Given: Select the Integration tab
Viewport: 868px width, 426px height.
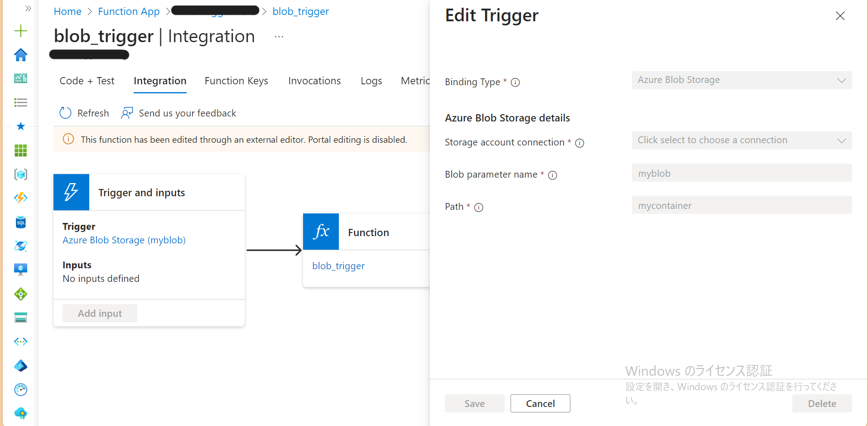Looking at the screenshot, I should (x=160, y=81).
